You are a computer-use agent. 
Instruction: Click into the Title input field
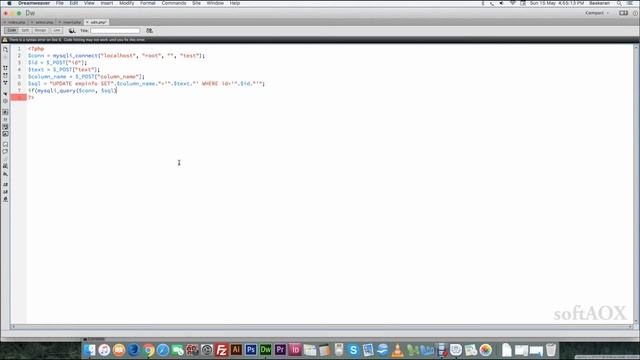[115, 31]
